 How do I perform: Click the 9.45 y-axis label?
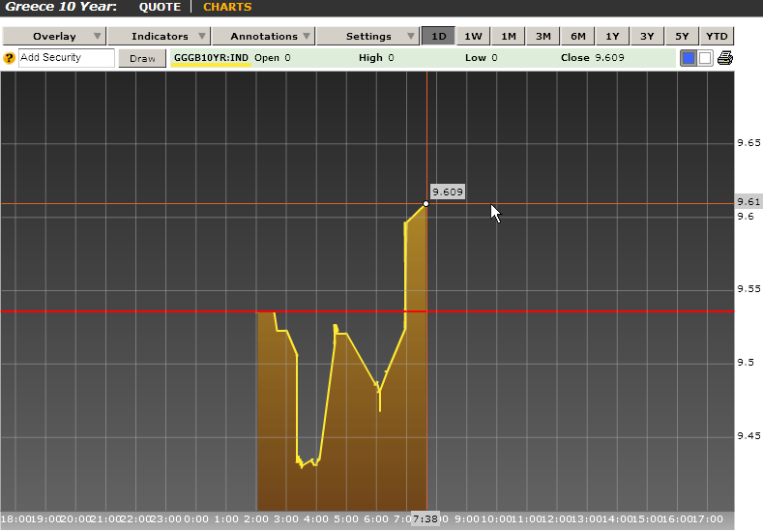pos(748,435)
